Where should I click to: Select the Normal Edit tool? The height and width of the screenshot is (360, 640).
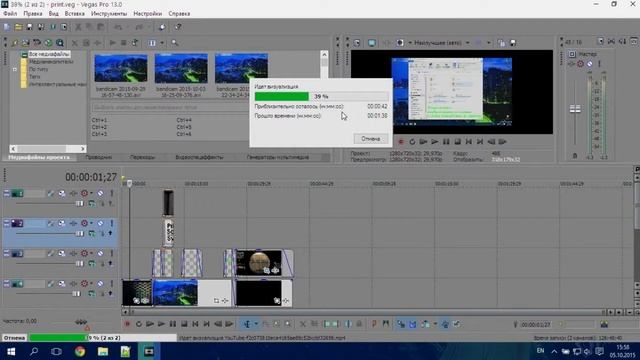coord(247,324)
